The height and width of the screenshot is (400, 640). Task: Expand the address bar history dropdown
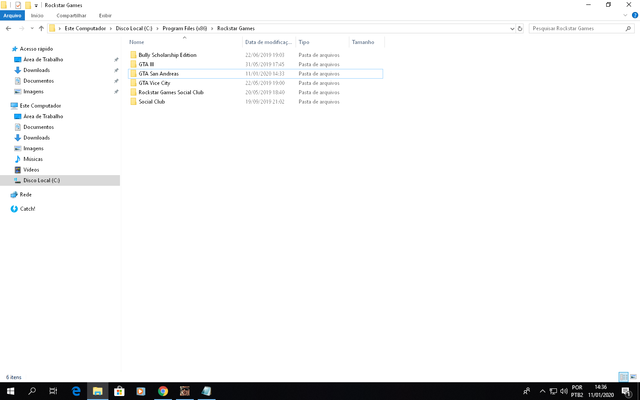point(512,29)
